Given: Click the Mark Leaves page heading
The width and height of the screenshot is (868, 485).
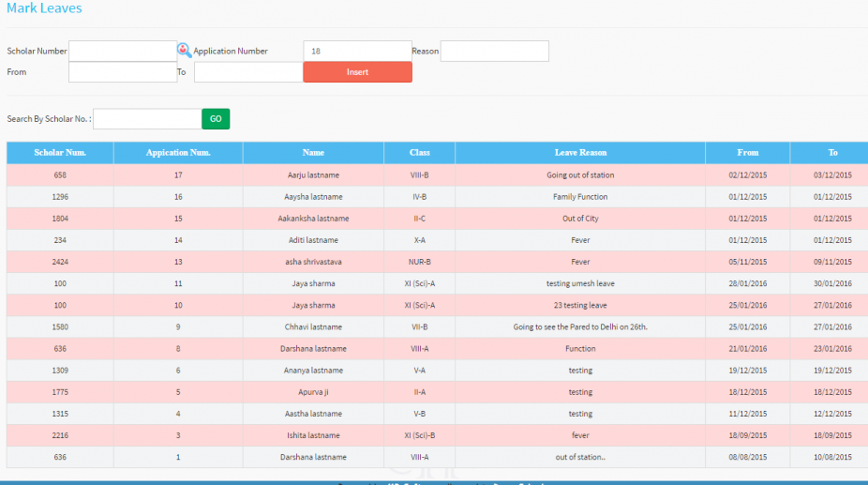Looking at the screenshot, I should pyautogui.click(x=44, y=8).
